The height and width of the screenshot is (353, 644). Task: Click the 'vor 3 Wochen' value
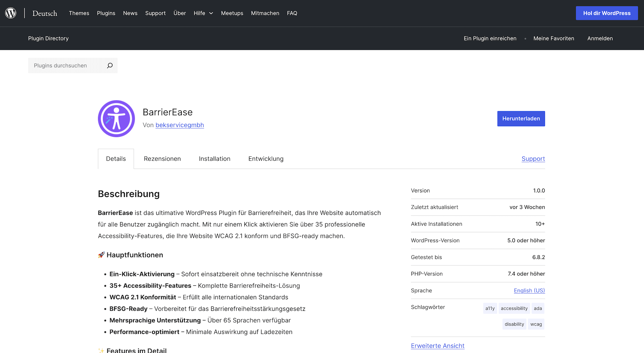527,207
